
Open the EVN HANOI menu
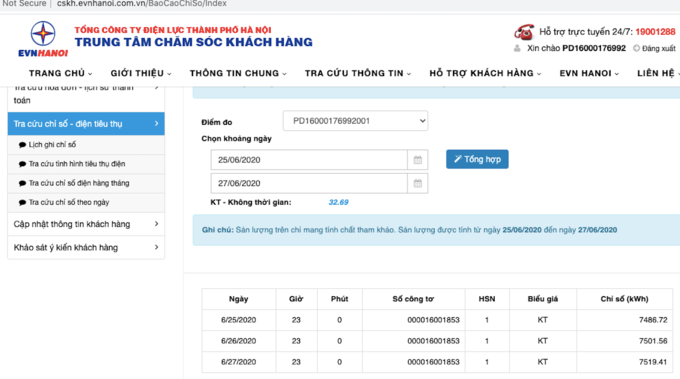point(589,73)
